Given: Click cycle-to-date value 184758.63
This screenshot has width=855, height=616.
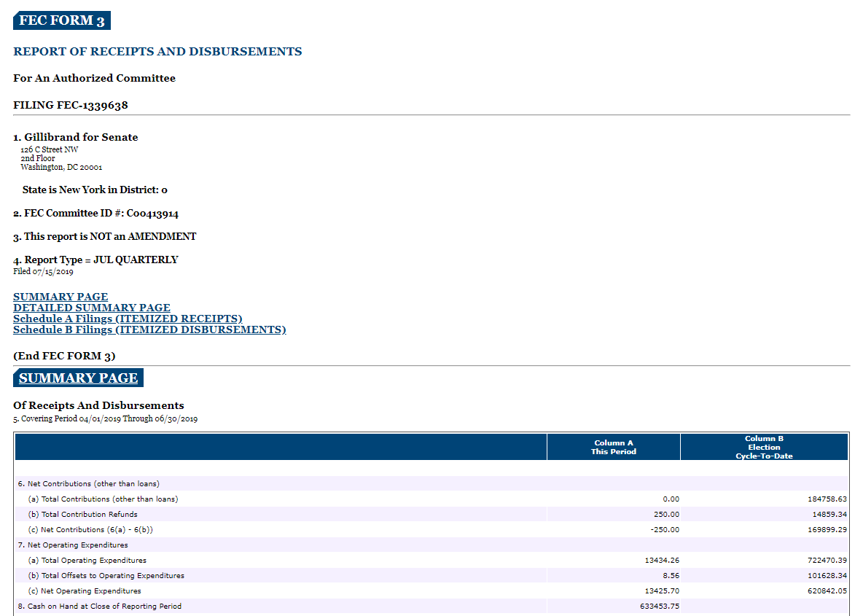Looking at the screenshot, I should [827, 499].
